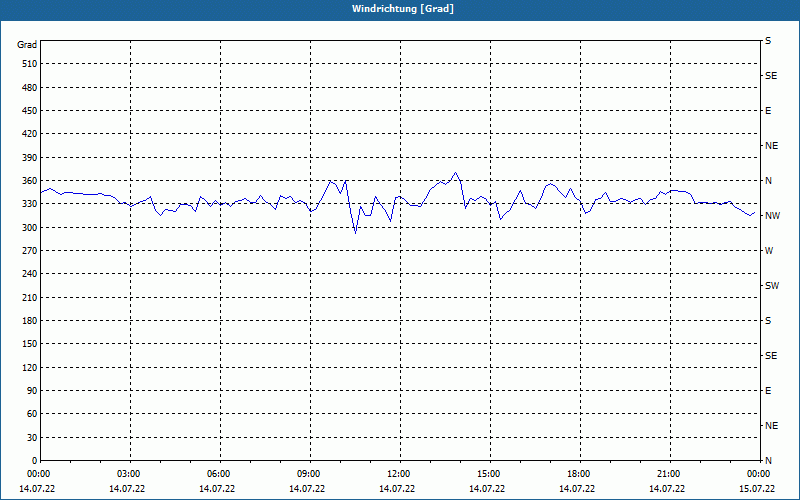Click compass label E level with 90
Viewport: 800px width, 500px height.
(768, 390)
